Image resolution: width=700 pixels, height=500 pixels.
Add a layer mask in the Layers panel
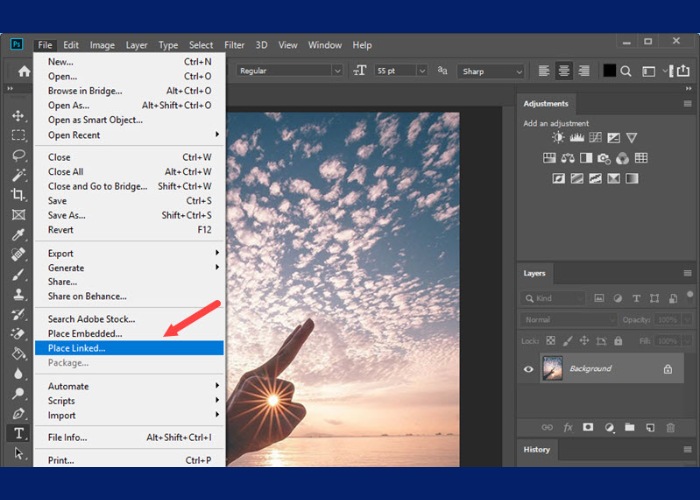[588, 427]
